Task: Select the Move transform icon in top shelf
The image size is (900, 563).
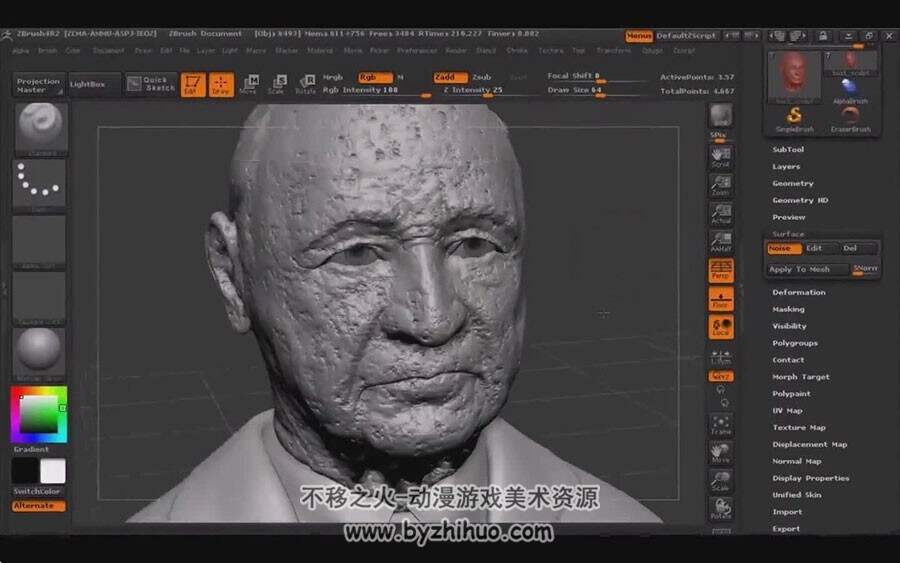Action: point(249,84)
